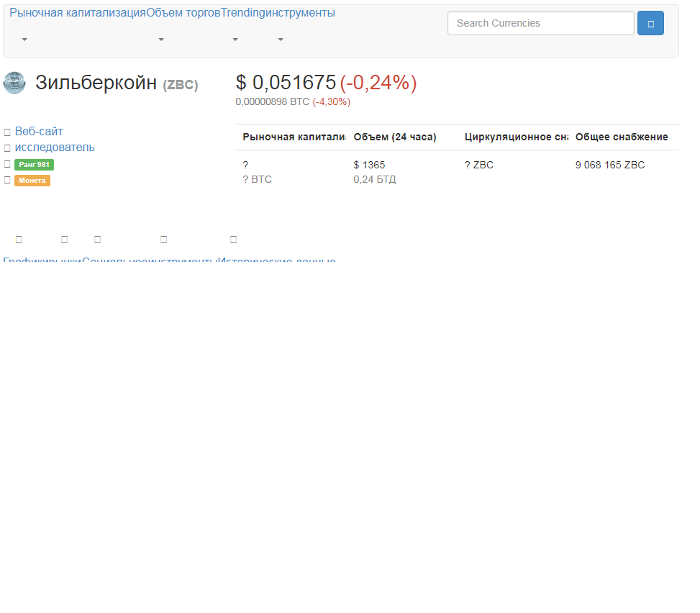Image resolution: width=700 pixels, height=613 pixels.
Task: Click the green Ранг 981 badge
Action: click(x=34, y=165)
